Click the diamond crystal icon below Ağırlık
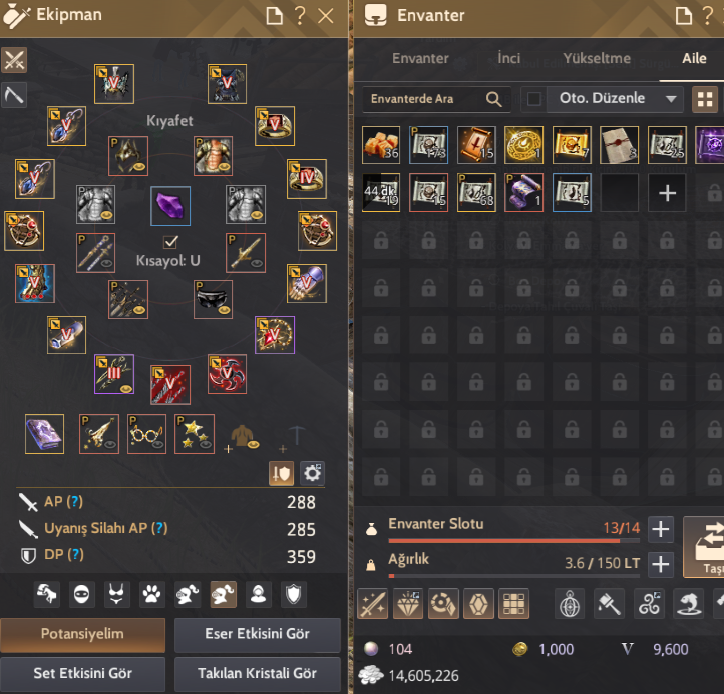The height and width of the screenshot is (694, 724). pos(409,603)
